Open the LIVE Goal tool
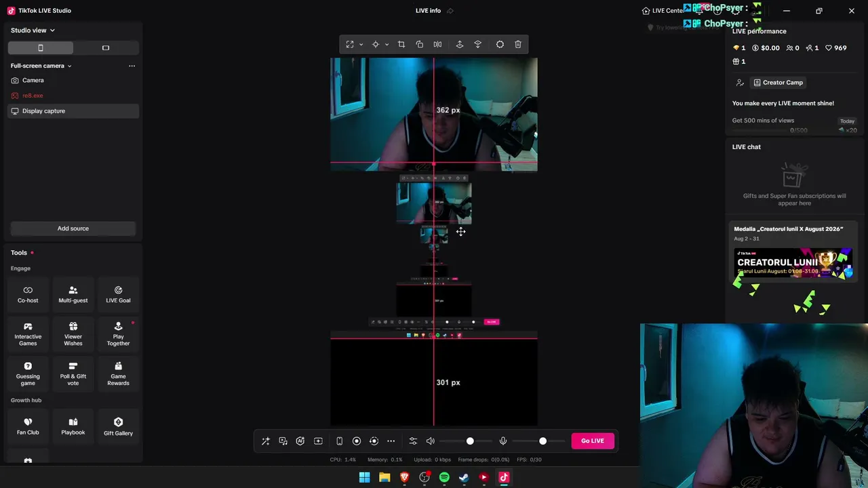 point(118,294)
